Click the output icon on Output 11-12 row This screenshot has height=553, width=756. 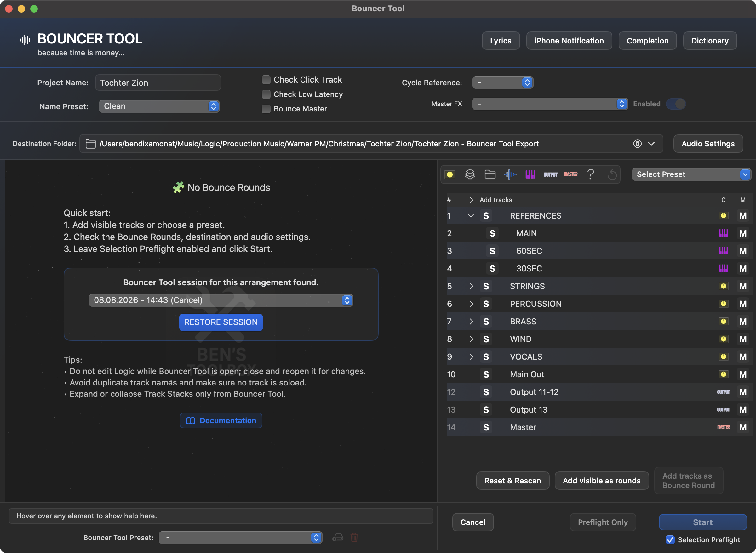click(x=723, y=392)
